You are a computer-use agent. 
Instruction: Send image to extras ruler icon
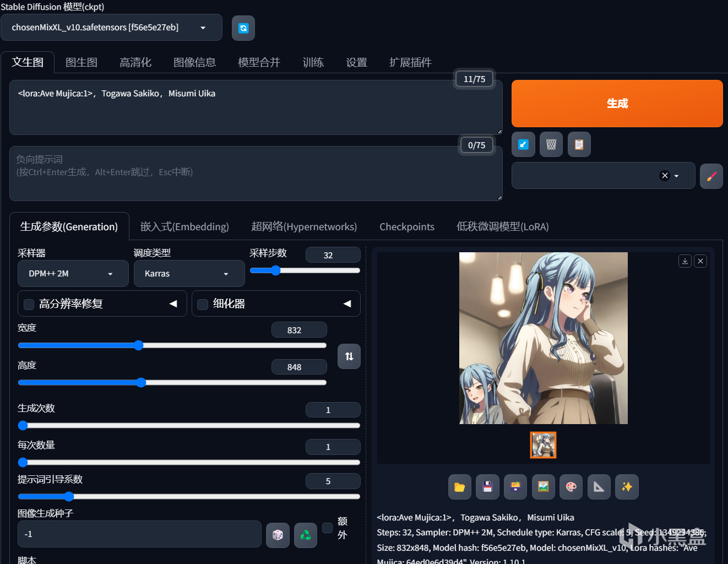coord(599,487)
